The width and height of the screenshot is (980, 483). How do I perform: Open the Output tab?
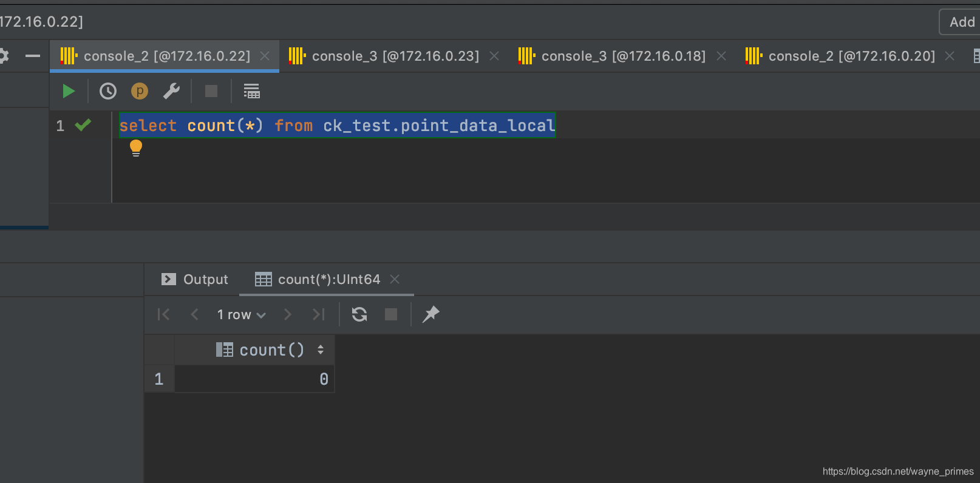[x=195, y=279]
